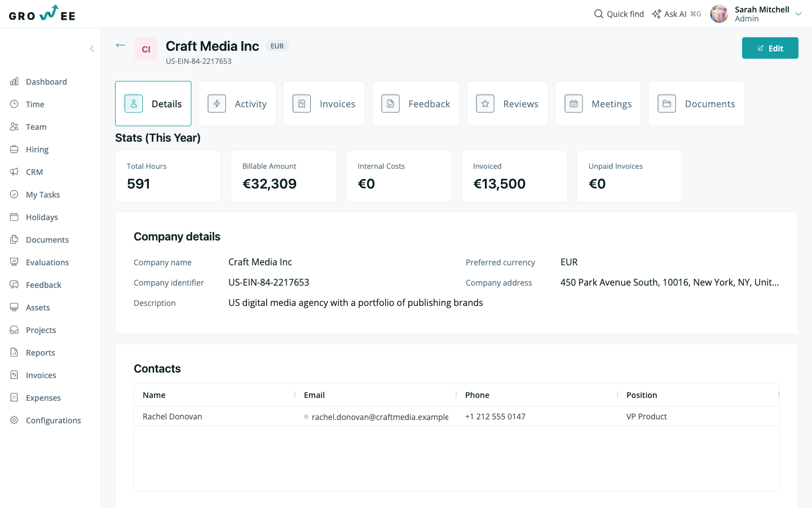Click the Configurations gear icon
Viewport: 812px width, 508px height.
[x=14, y=420]
